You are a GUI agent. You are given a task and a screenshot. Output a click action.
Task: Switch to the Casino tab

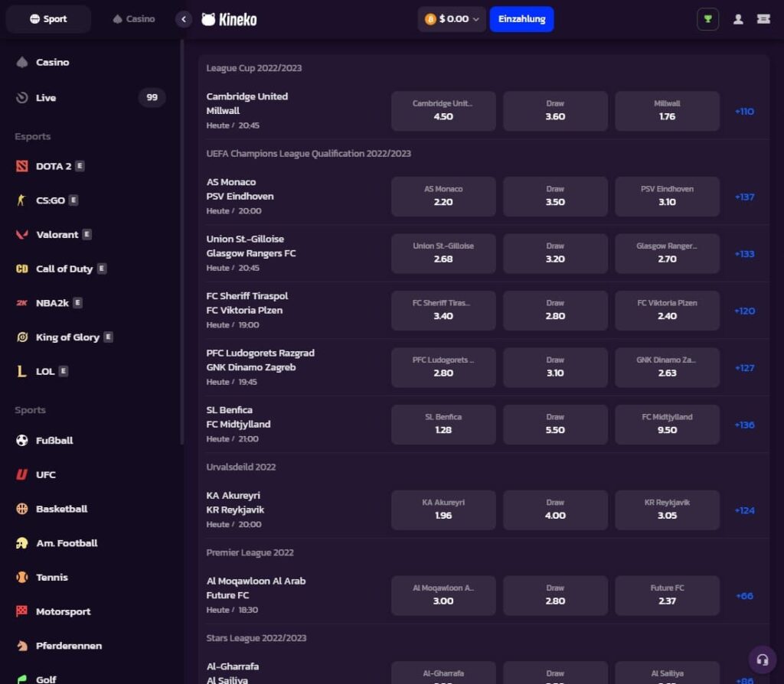pyautogui.click(x=133, y=19)
